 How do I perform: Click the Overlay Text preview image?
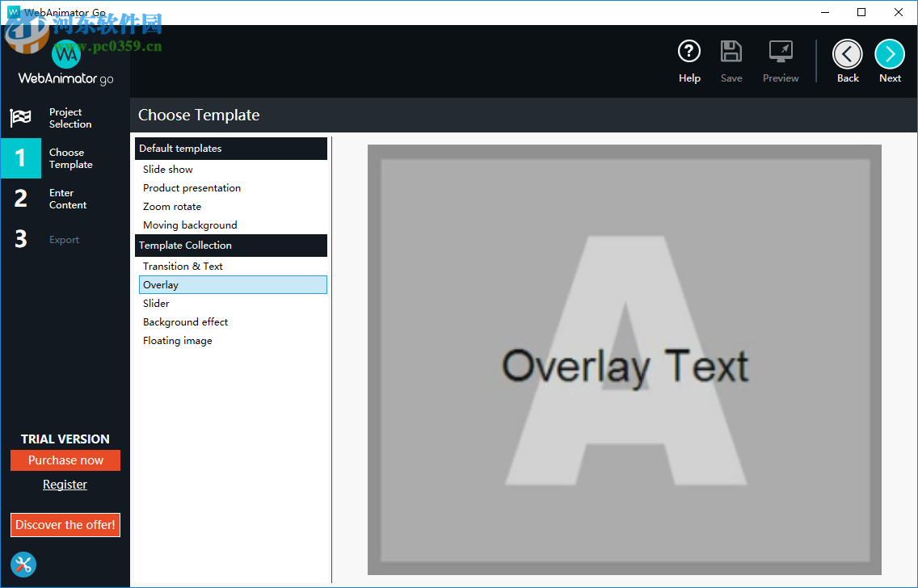pyautogui.click(x=625, y=359)
